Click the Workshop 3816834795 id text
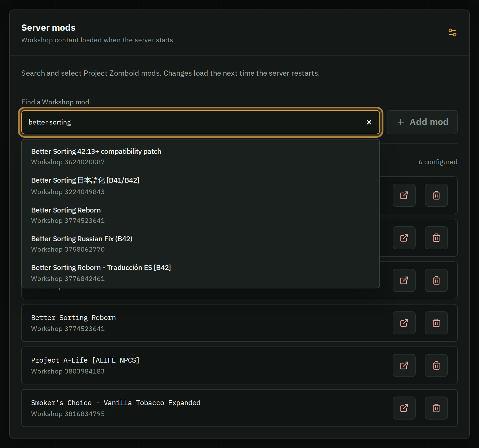The image size is (479, 448). click(68, 414)
